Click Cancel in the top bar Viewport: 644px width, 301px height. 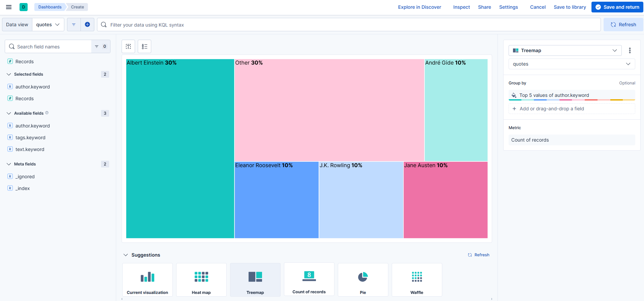tap(538, 7)
